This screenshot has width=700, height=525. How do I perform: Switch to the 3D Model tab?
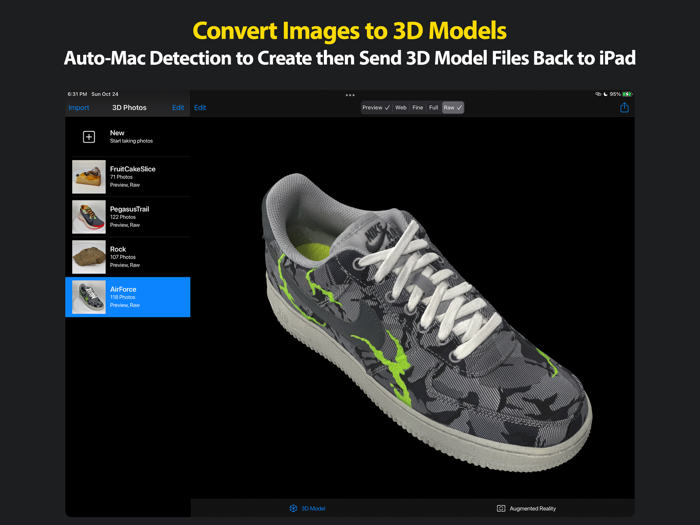point(308,508)
